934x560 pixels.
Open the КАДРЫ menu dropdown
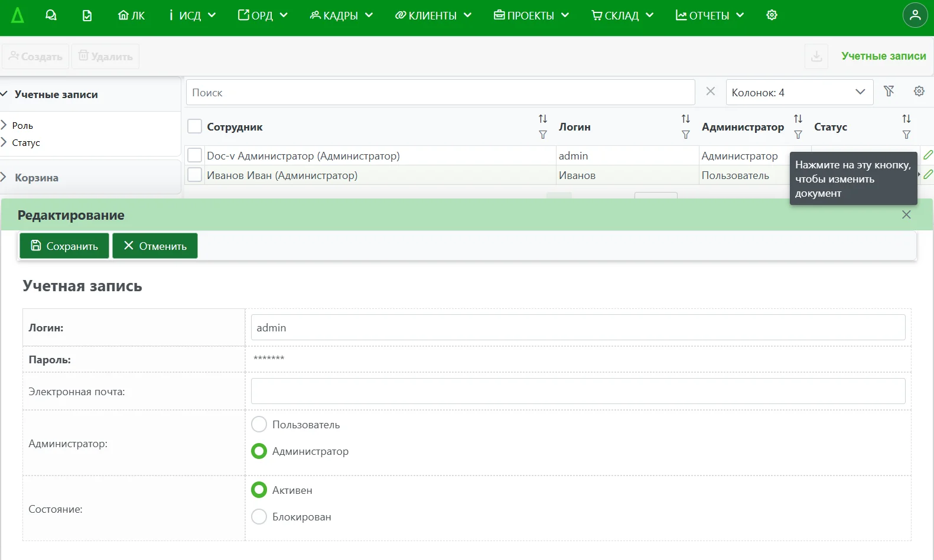click(341, 15)
